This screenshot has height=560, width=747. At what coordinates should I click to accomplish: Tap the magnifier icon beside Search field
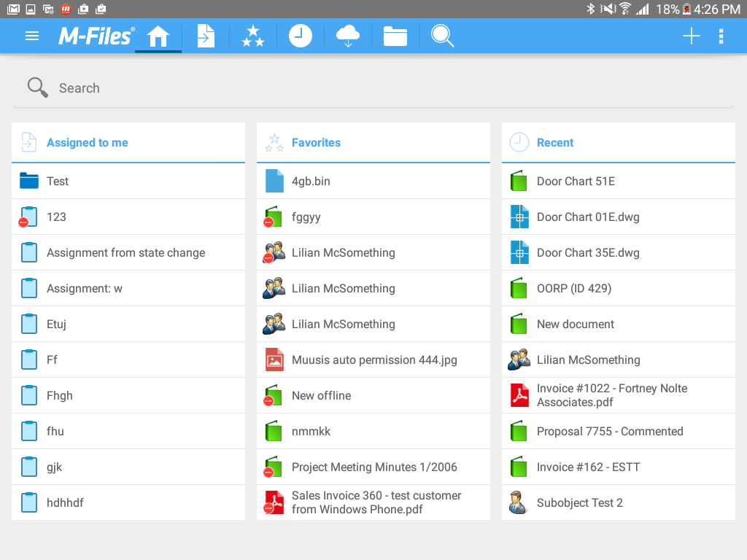[38, 87]
